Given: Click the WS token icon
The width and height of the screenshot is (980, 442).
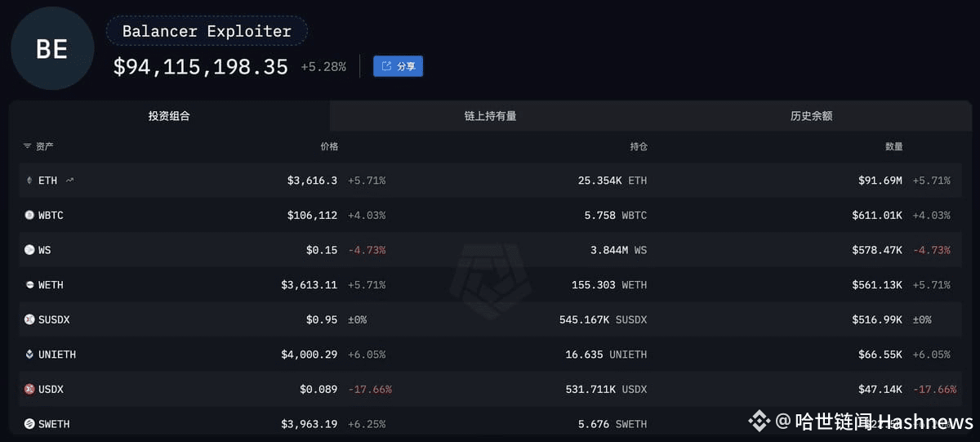Looking at the screenshot, I should [x=29, y=250].
